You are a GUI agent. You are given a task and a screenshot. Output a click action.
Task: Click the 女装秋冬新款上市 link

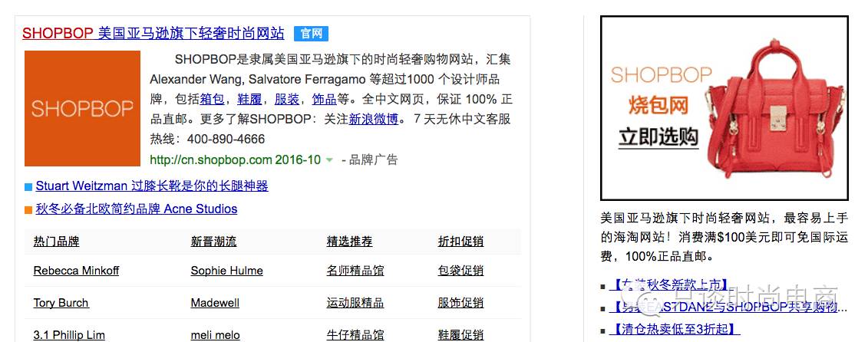[x=669, y=285]
